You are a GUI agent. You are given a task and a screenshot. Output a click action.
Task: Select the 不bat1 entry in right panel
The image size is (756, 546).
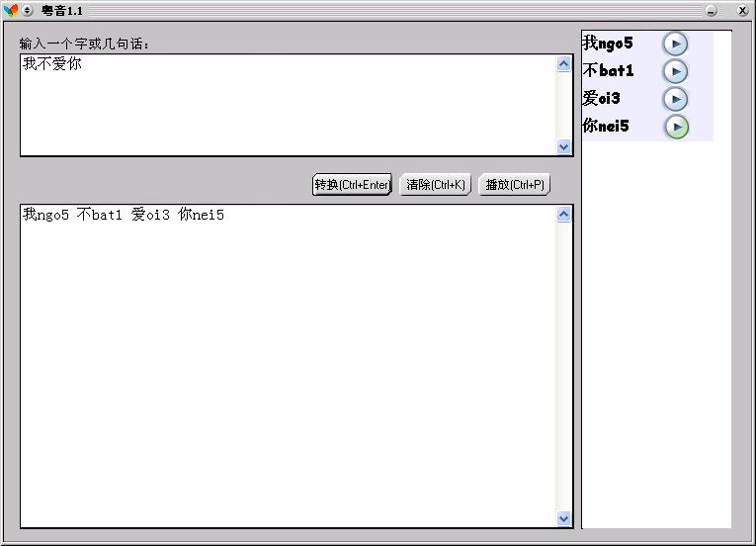tap(609, 71)
